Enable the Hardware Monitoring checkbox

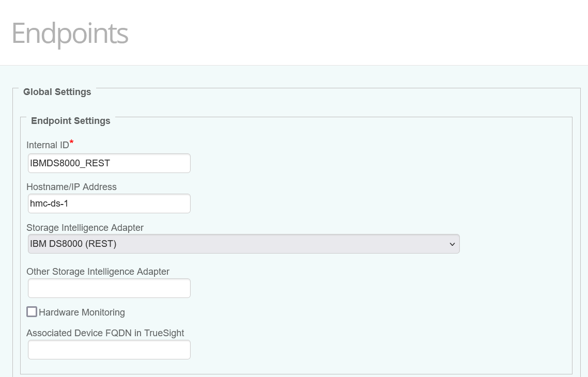[x=32, y=311]
